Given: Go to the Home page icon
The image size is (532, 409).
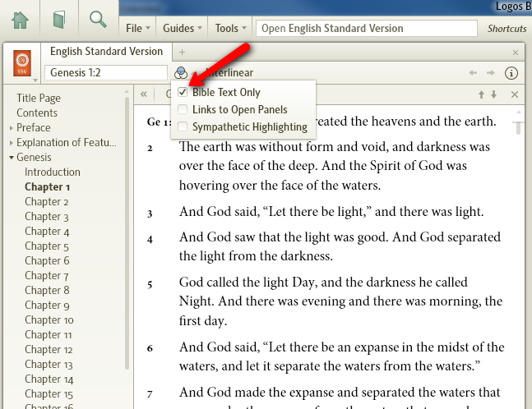Looking at the screenshot, I should [20, 20].
